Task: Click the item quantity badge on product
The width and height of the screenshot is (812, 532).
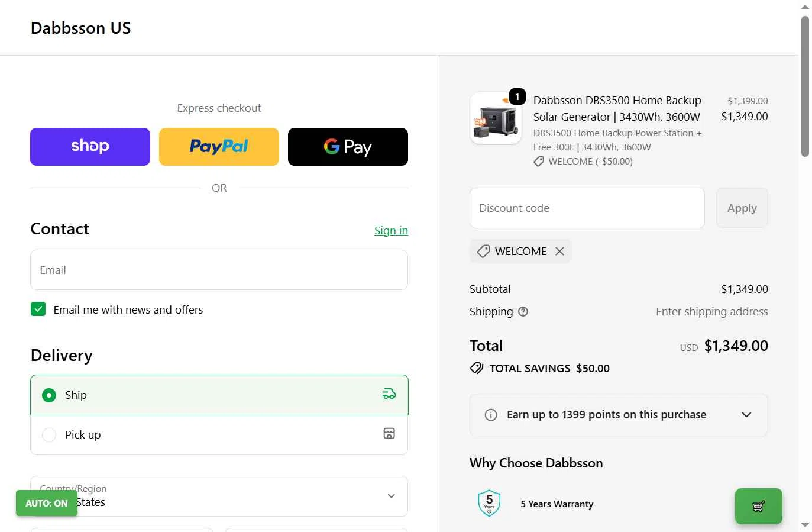Action: (517, 96)
